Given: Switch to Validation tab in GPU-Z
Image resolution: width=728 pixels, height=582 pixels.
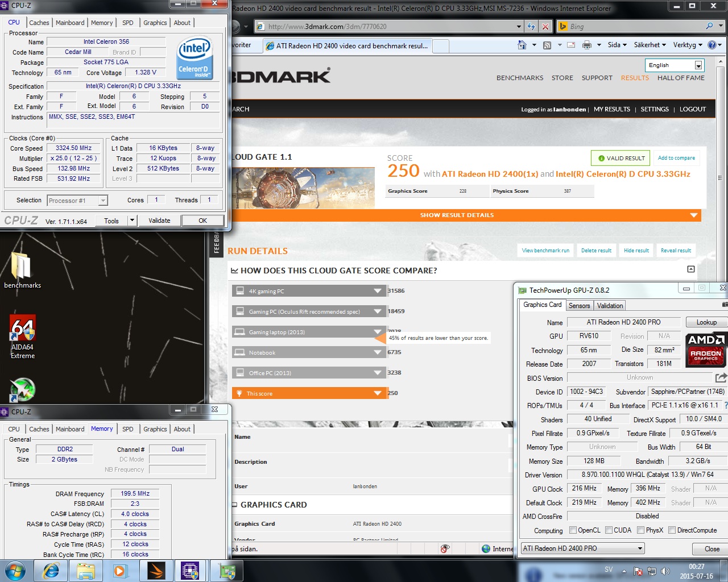Looking at the screenshot, I should point(610,305).
